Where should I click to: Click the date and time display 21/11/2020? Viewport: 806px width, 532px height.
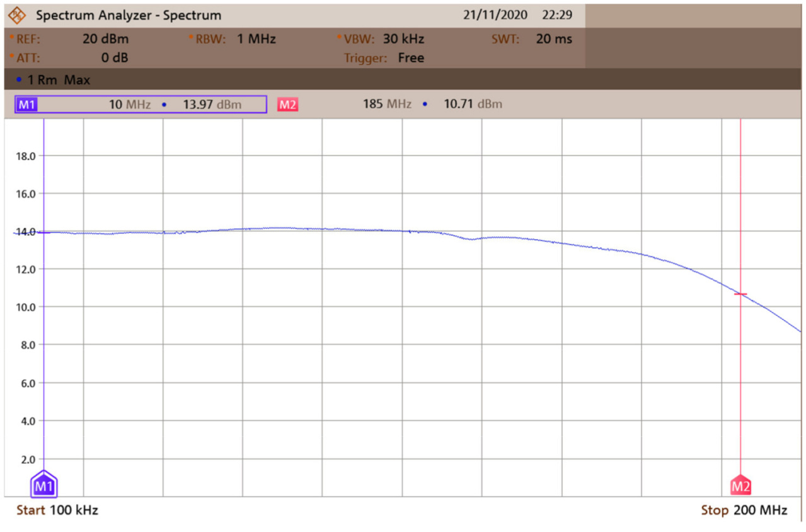(517, 15)
